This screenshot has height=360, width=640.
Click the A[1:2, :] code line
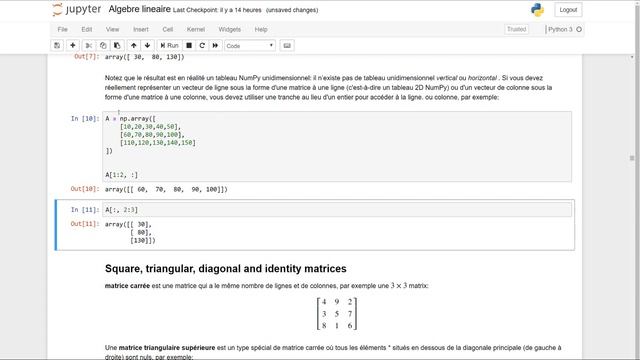click(x=122, y=175)
